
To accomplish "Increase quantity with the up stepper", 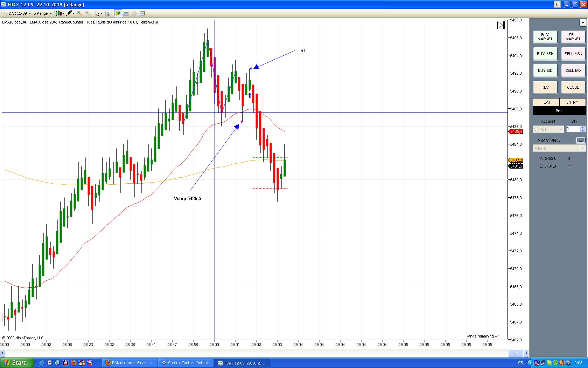I will point(583,128).
